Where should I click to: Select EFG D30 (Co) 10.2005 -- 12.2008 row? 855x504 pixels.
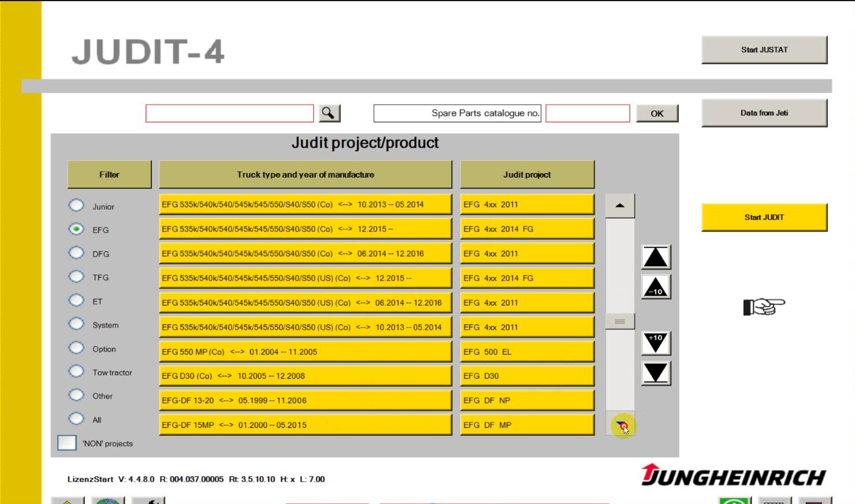tap(306, 376)
